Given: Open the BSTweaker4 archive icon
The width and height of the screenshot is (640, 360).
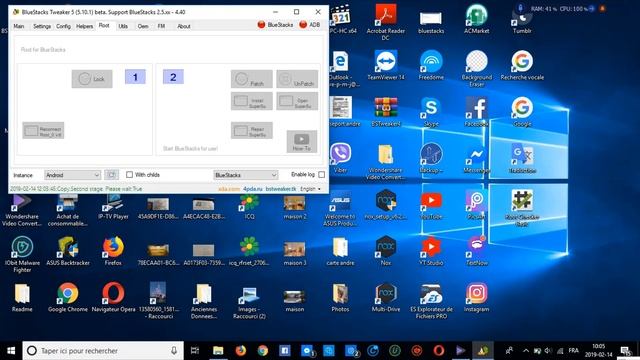Looking at the screenshot, I should point(386,112).
